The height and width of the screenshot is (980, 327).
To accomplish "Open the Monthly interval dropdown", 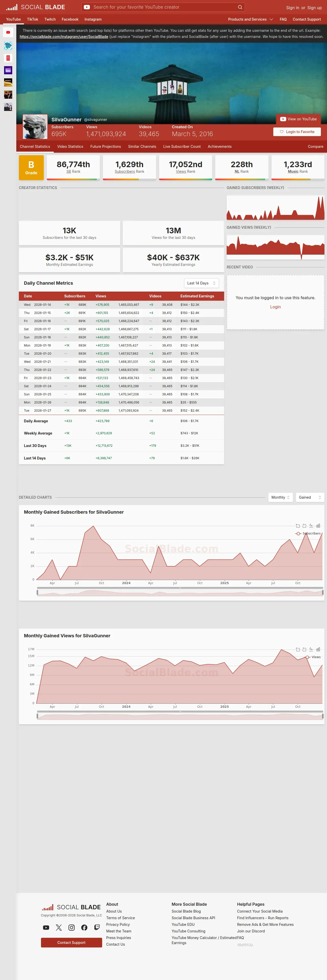I will (x=281, y=497).
